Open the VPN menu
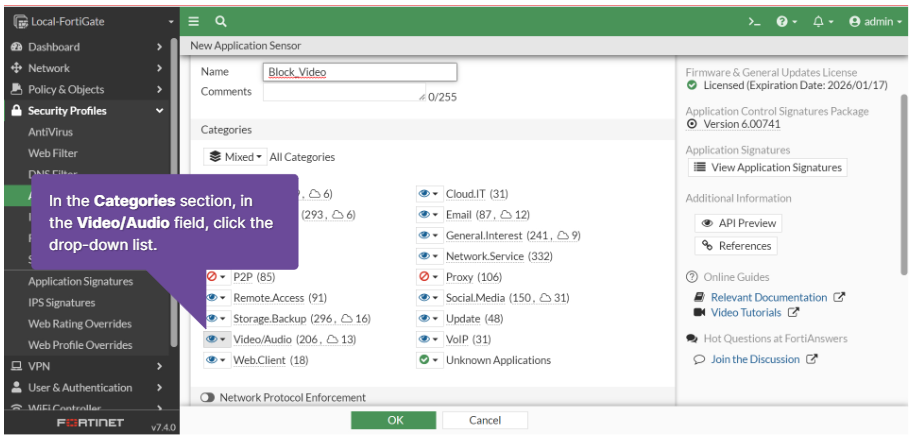The height and width of the screenshot is (448, 912). [87, 366]
